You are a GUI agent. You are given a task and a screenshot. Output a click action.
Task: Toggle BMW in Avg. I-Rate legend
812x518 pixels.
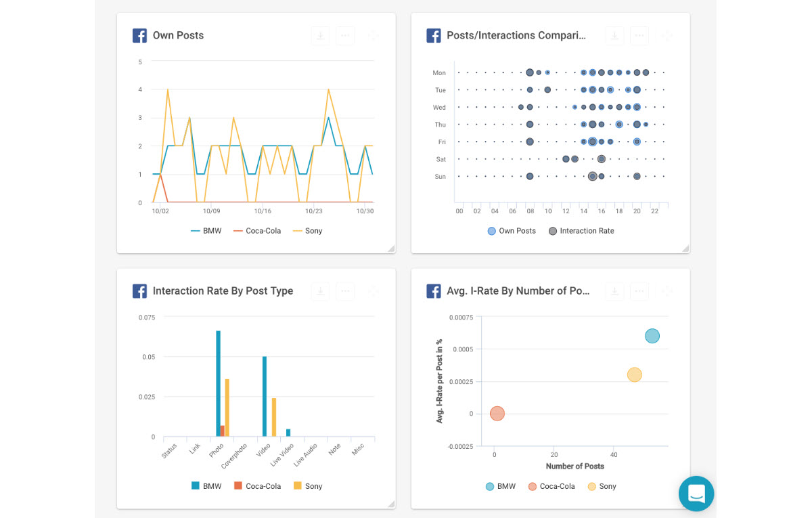pyautogui.click(x=500, y=486)
